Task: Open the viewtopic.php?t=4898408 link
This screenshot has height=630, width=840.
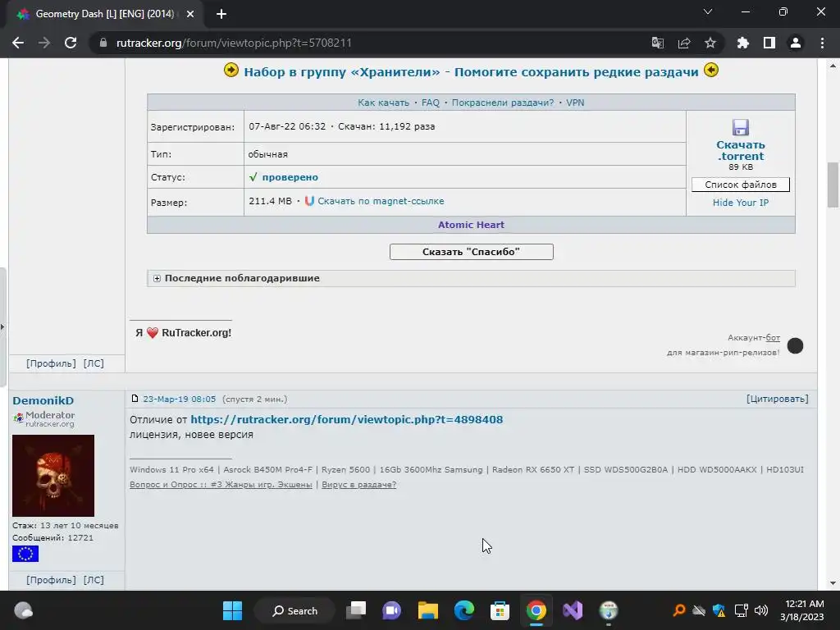Action: coord(347,419)
